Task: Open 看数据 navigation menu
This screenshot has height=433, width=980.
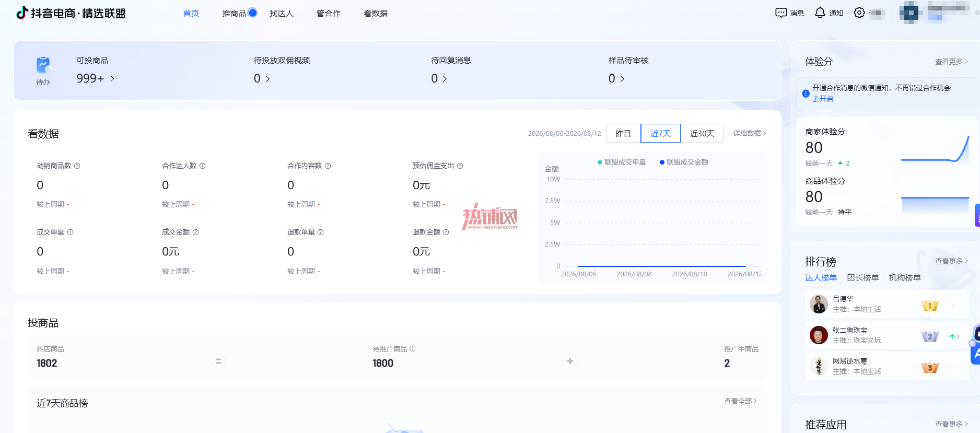Action: [376, 13]
